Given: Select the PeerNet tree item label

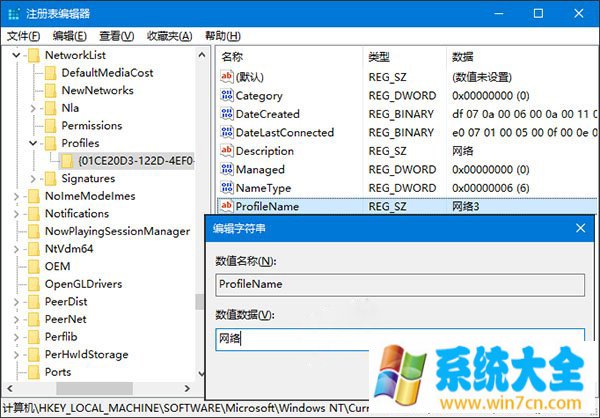Looking at the screenshot, I should pos(65,319).
